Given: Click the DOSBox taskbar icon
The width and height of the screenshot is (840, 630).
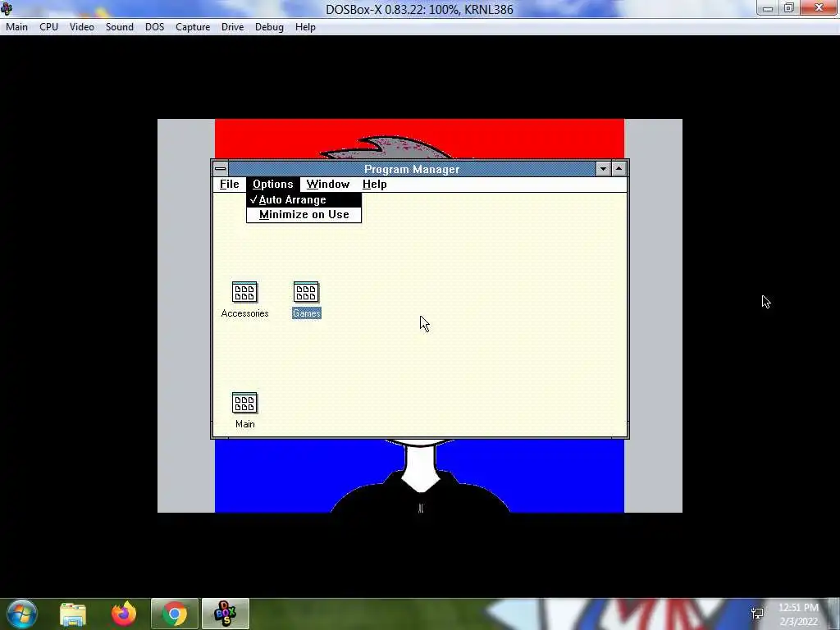Looking at the screenshot, I should tap(225, 614).
